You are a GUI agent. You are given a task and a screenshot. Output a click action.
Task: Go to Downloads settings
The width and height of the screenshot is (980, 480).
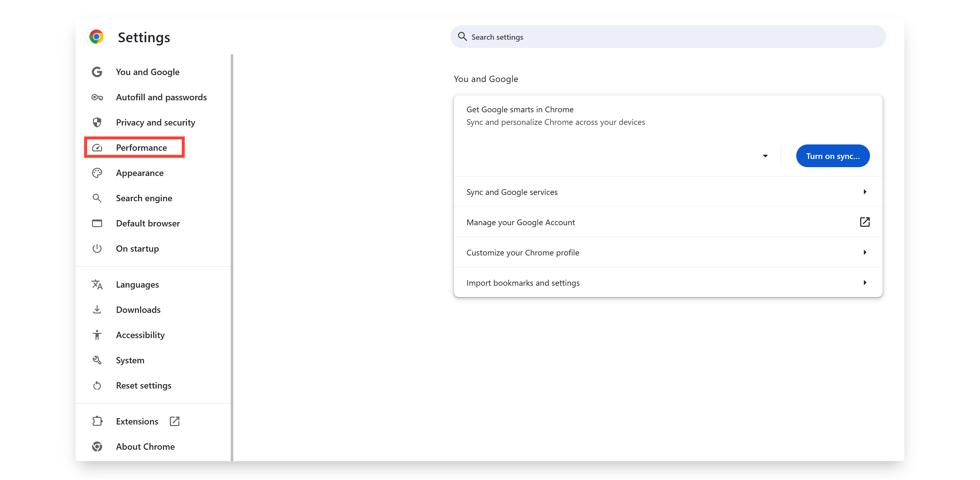coord(138,310)
